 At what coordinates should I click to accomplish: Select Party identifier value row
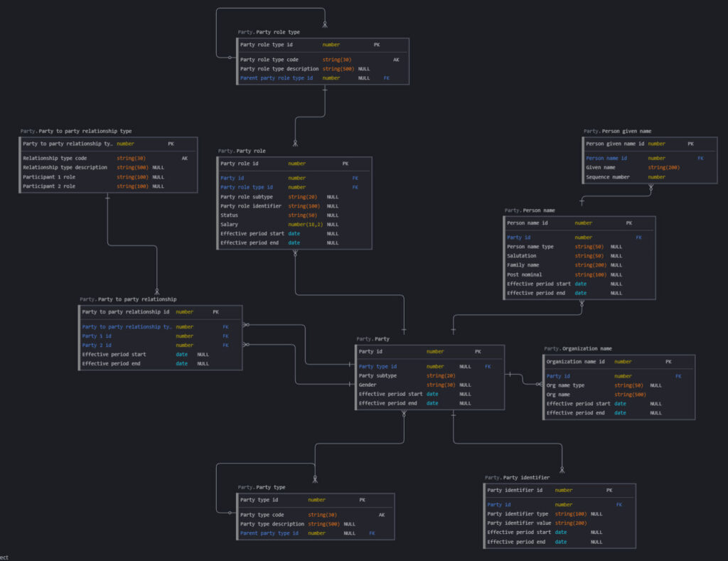[x=518, y=523]
